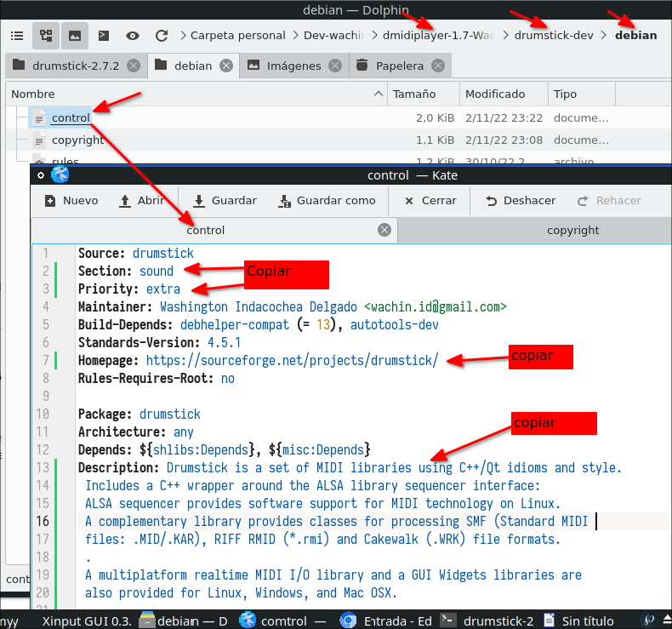This screenshot has width=672, height=629.
Task: Open Xinput GUI taskbar entry
Action: click(86, 620)
